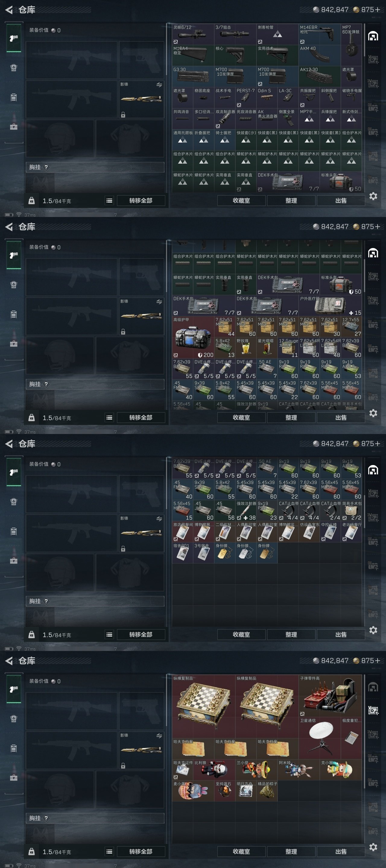Click the AKM 40 magazine

pos(320,55)
